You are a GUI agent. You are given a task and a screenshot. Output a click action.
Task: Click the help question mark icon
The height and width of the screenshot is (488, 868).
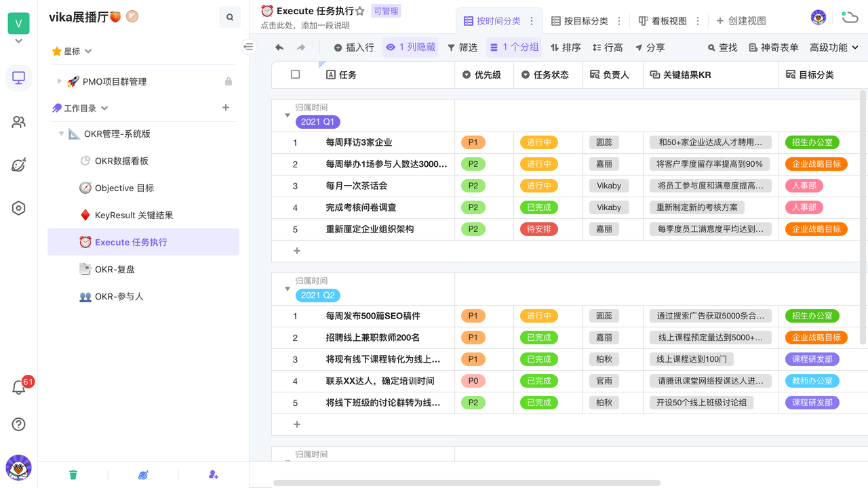tap(19, 424)
